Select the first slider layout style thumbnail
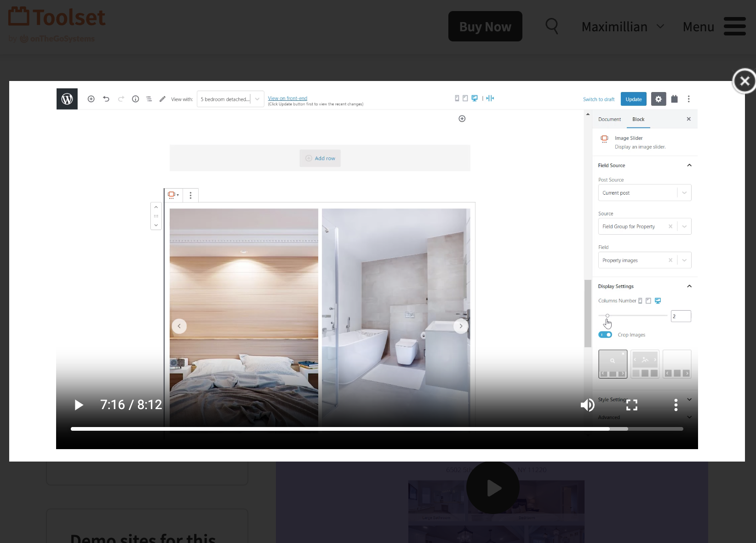Image resolution: width=756 pixels, height=543 pixels. 613,364
